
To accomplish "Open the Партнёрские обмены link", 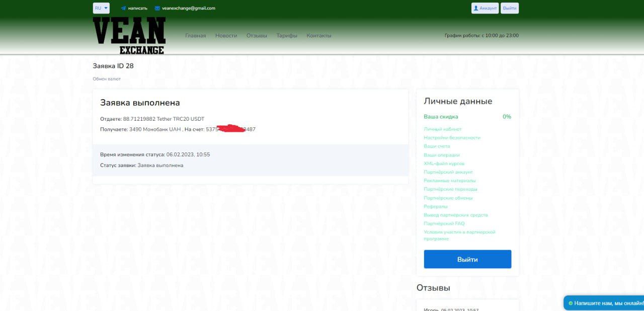I will click(449, 198).
